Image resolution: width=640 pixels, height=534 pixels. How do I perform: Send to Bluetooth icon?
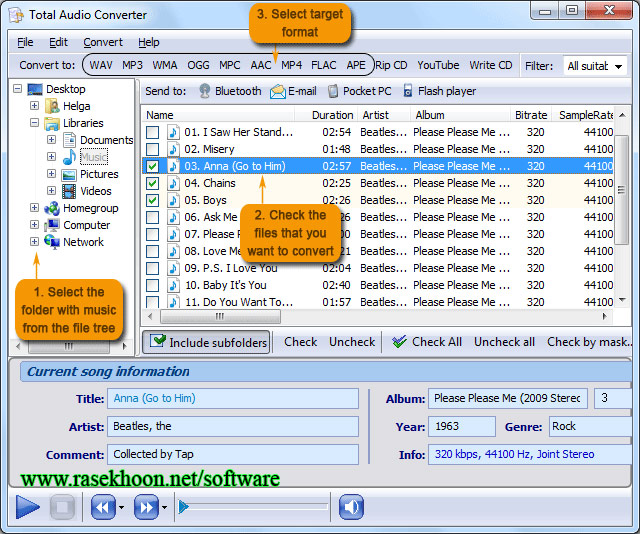click(205, 91)
